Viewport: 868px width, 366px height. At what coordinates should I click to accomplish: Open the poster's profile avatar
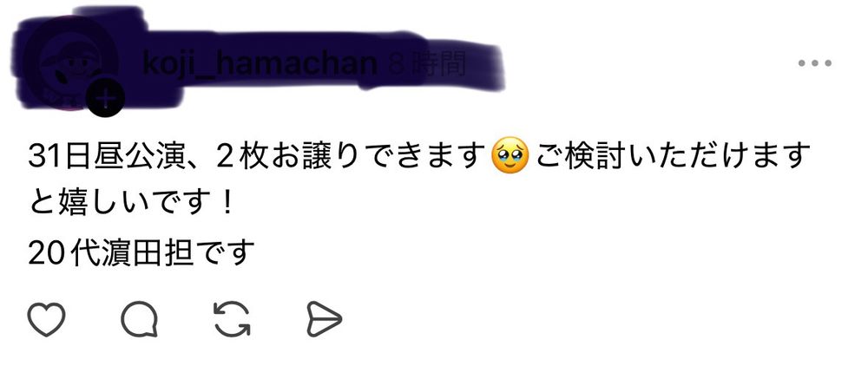tap(71, 62)
